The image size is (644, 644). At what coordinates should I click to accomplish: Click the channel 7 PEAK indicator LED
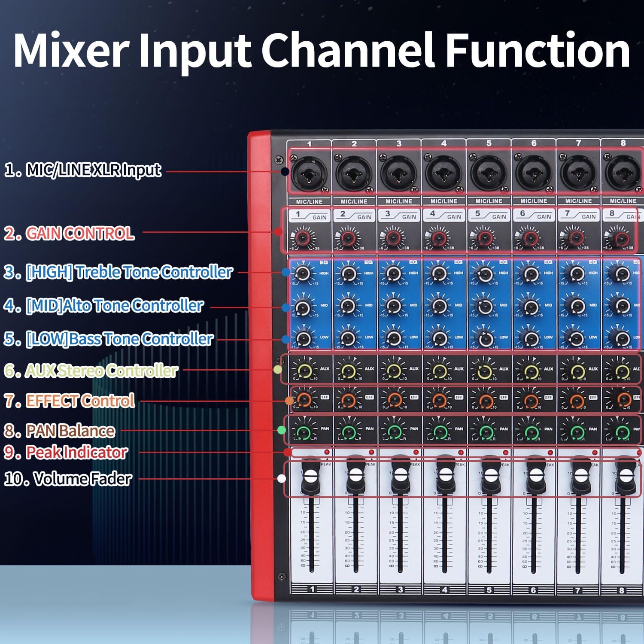click(595, 452)
